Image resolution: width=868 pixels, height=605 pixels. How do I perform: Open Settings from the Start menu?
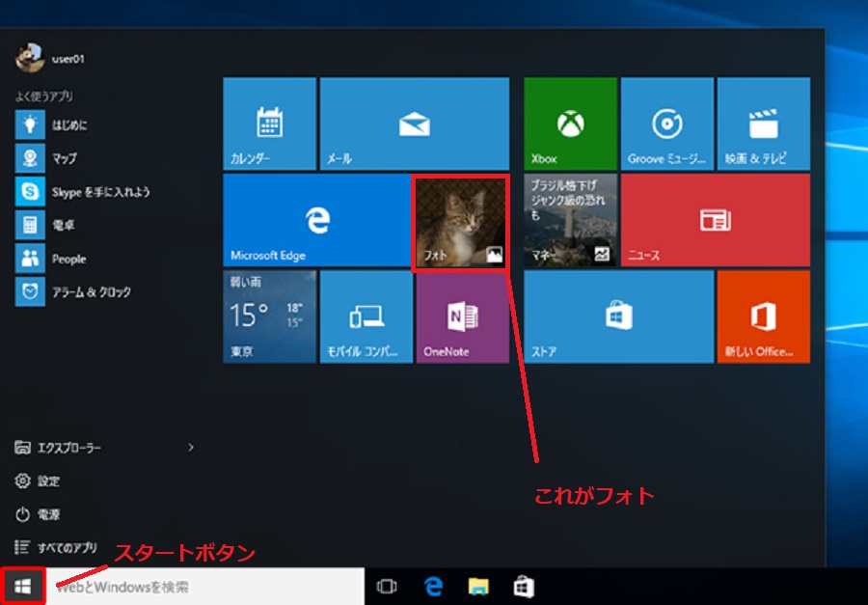tap(48, 481)
